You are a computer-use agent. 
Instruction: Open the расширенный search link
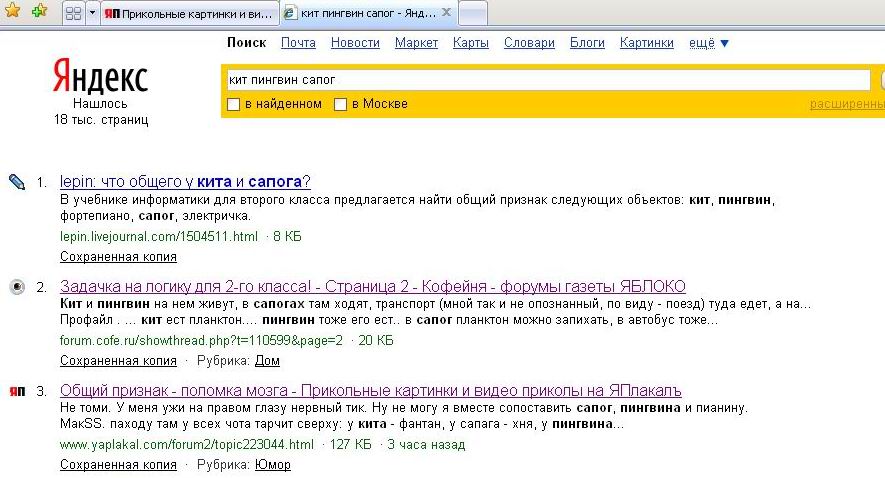point(847,104)
